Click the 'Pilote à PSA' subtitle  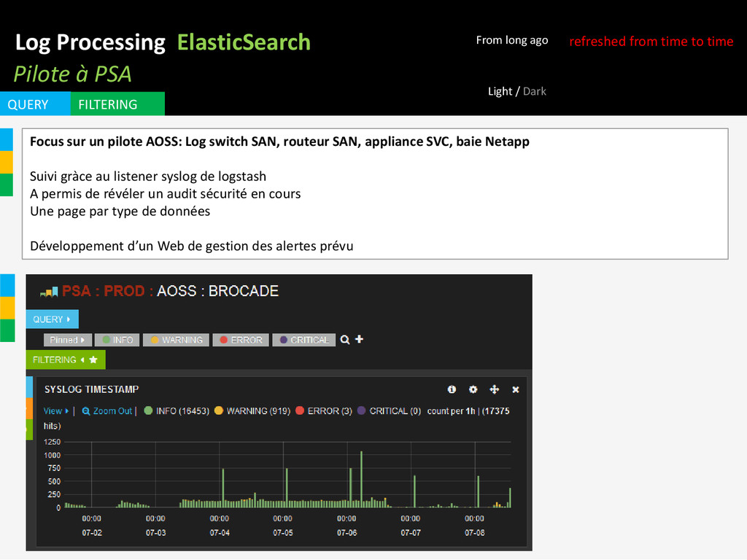(x=72, y=74)
